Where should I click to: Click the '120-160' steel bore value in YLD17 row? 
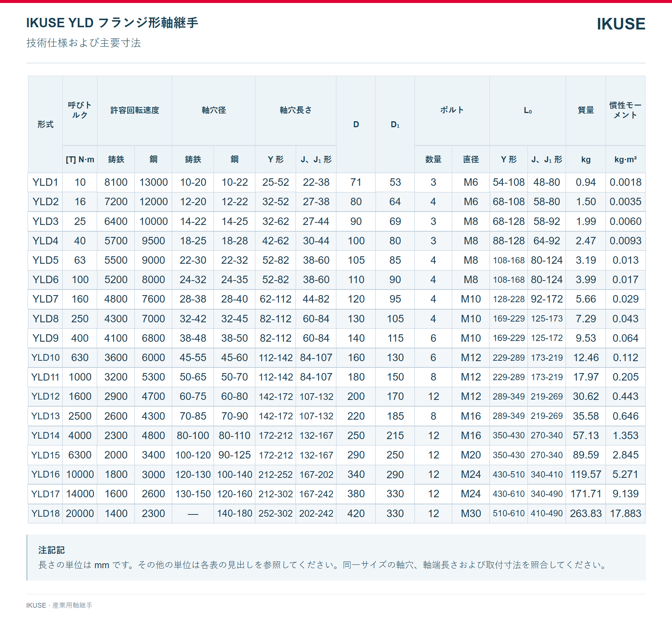pos(234,494)
